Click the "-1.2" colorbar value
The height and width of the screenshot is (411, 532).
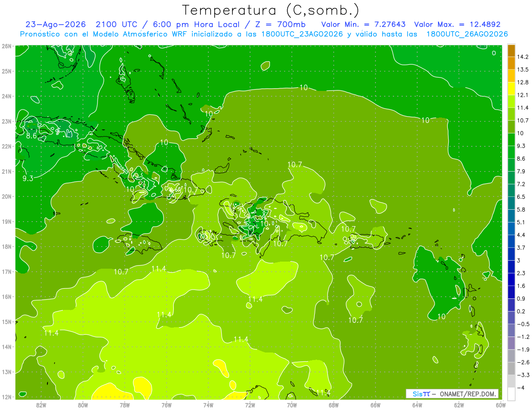point(523,337)
